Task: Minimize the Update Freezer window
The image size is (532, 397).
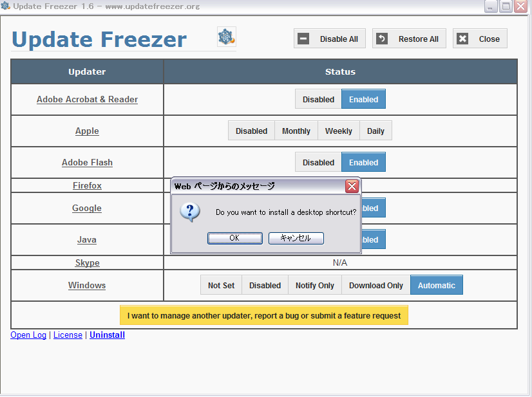Action: point(491,6)
